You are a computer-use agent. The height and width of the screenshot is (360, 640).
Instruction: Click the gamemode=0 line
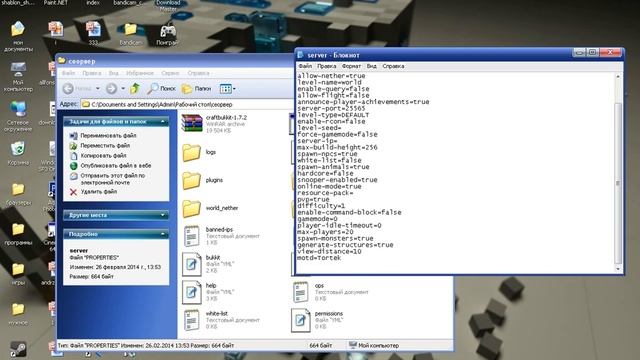coord(317,219)
